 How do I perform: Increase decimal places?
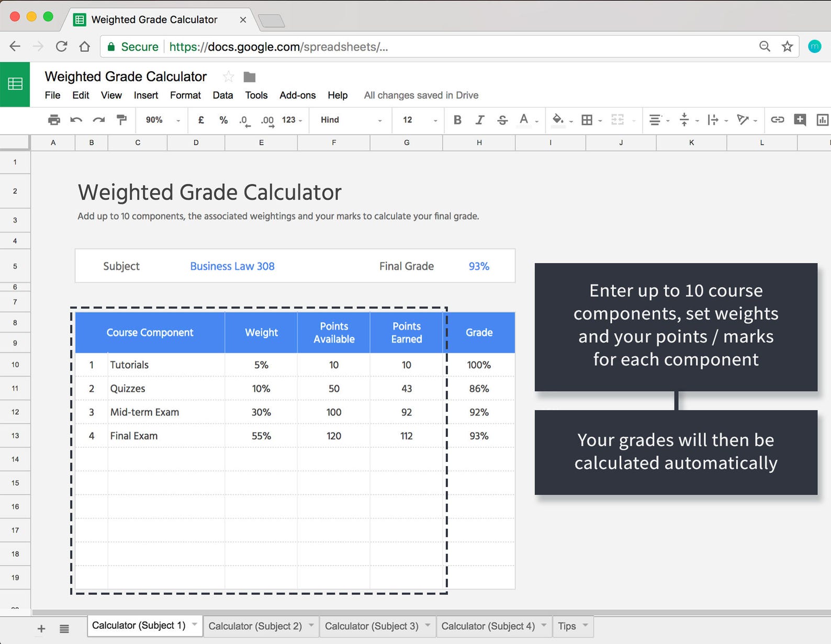[x=267, y=120]
